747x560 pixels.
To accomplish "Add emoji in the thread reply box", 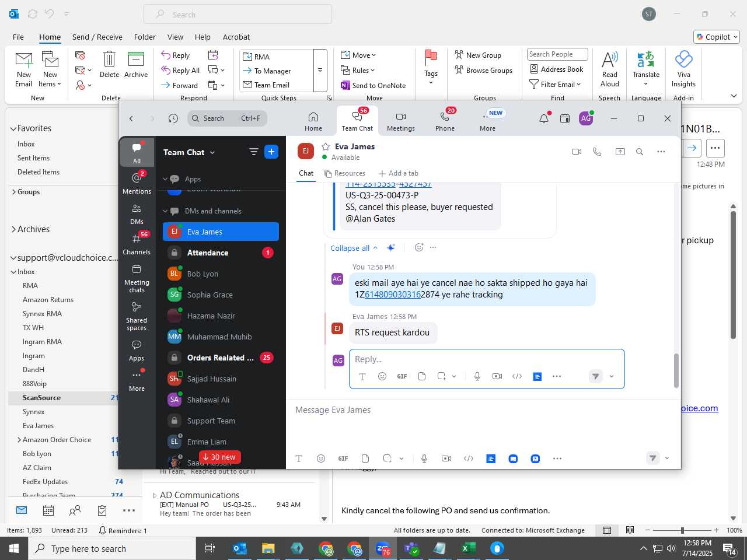I will click(x=382, y=376).
